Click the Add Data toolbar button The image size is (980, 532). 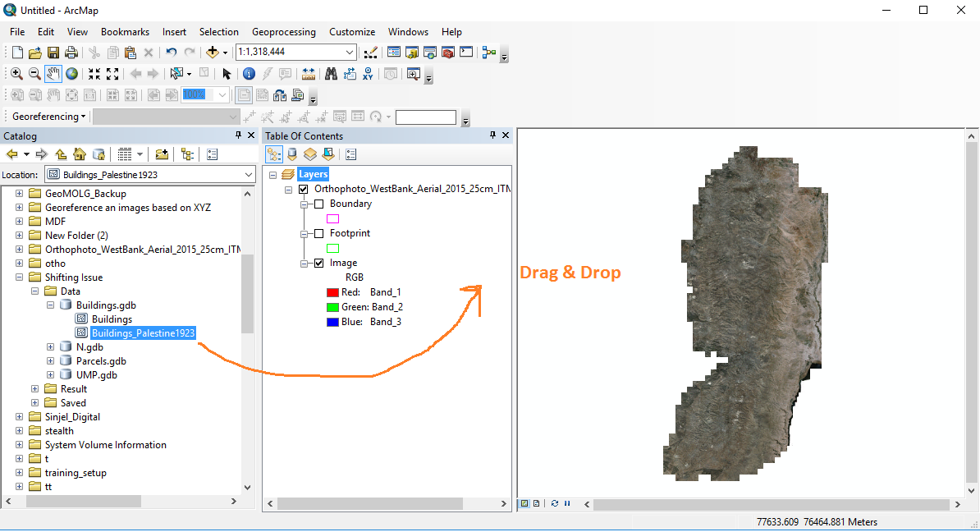click(213, 53)
